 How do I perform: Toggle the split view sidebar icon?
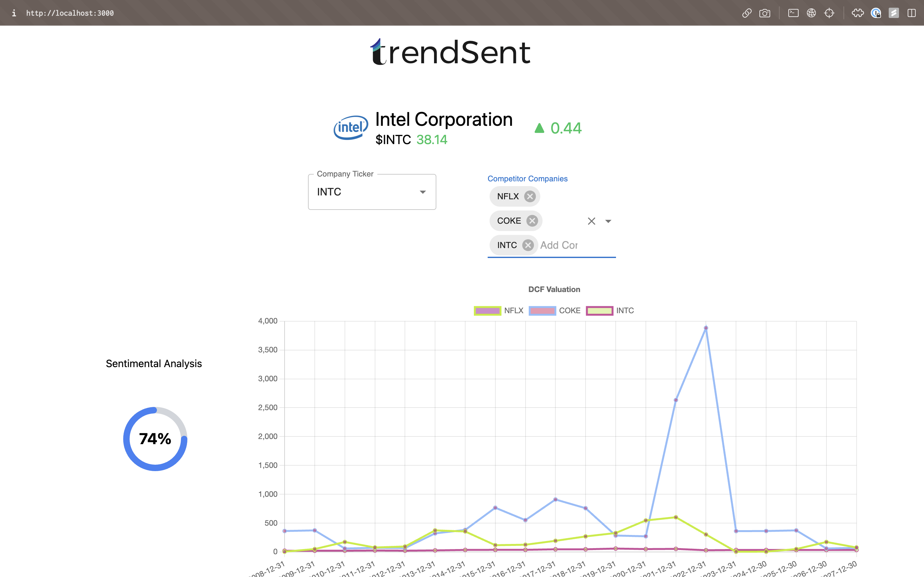coord(911,13)
